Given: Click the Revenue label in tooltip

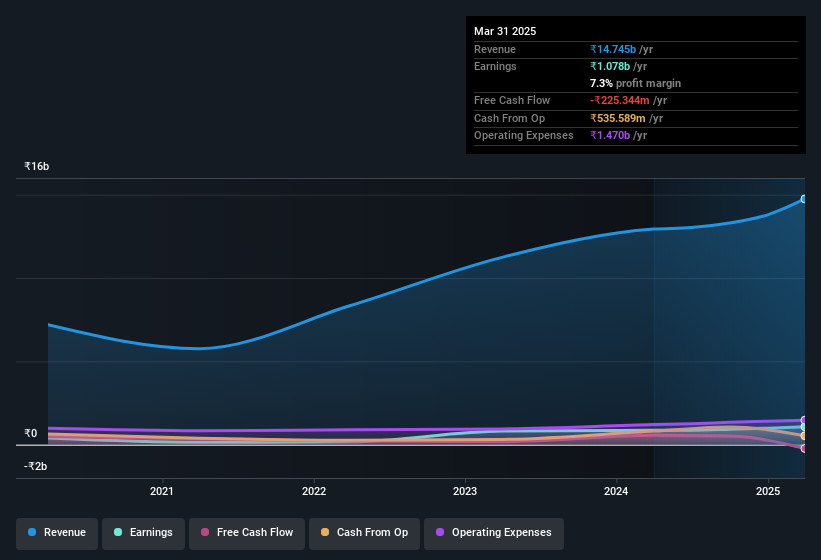Looking at the screenshot, I should tap(495, 49).
